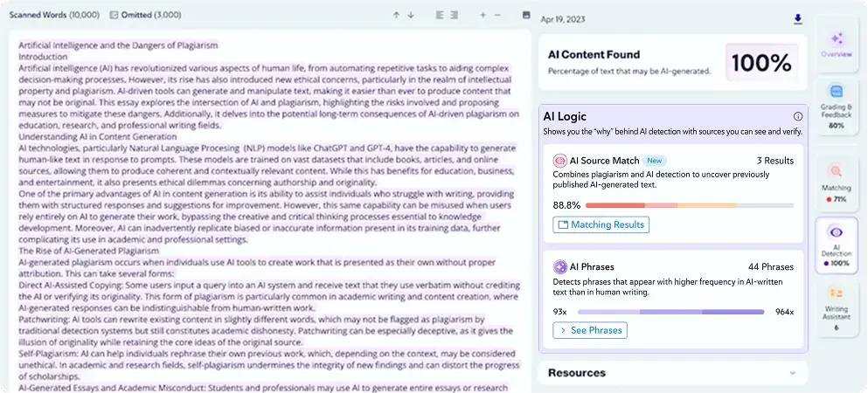
Task: Click the AI Phrases frequency bar
Action: (x=671, y=312)
